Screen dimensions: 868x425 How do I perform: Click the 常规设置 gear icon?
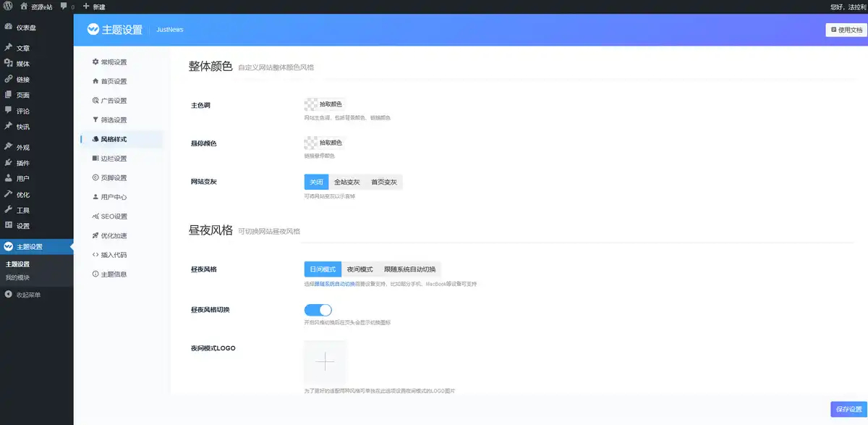[95, 62]
